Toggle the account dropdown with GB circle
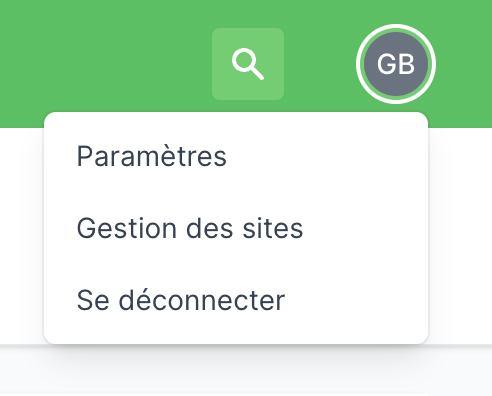 pos(396,64)
